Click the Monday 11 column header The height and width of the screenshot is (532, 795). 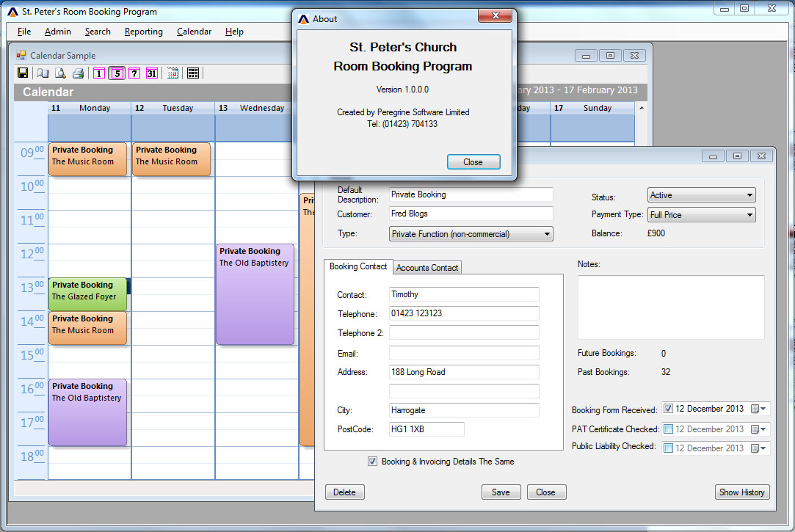point(90,108)
